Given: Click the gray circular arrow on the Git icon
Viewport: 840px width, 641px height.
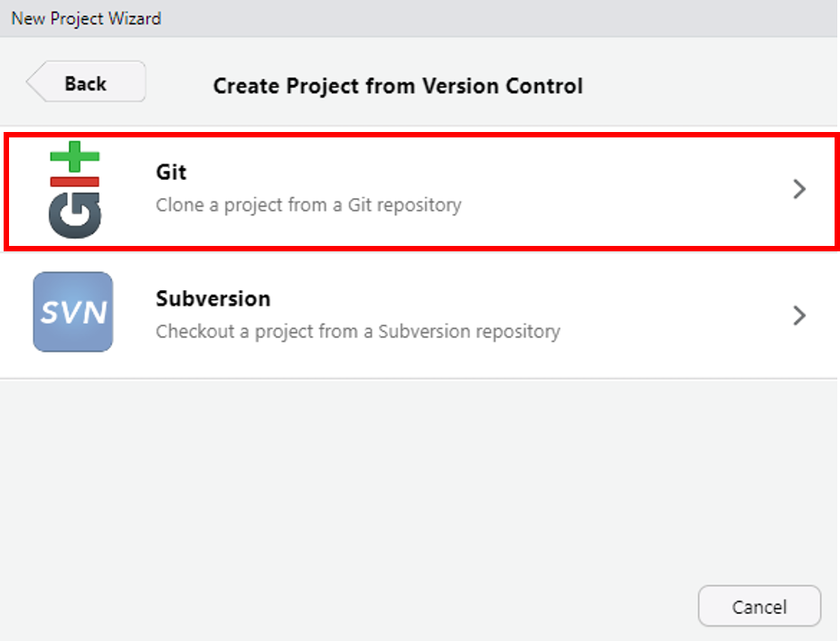Looking at the screenshot, I should (x=75, y=217).
